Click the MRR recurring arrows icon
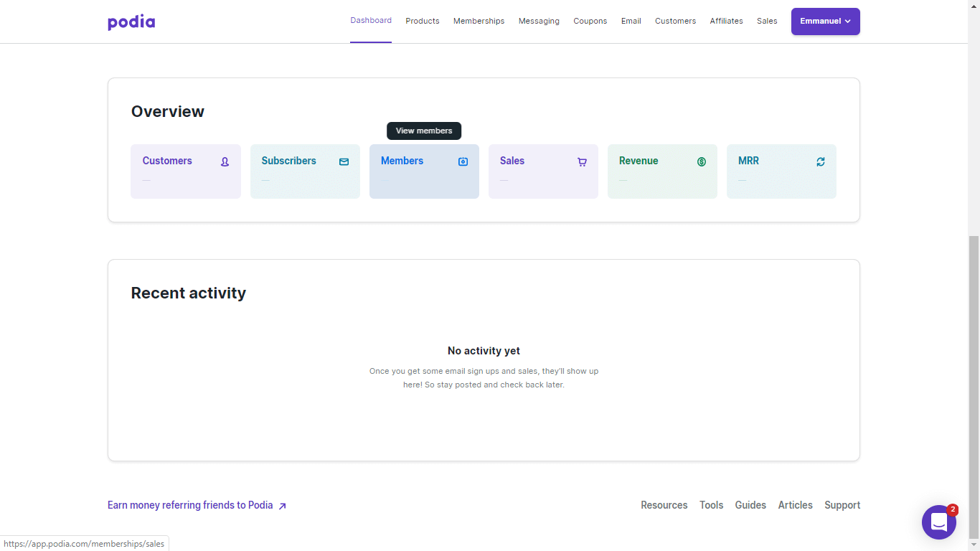The width and height of the screenshot is (980, 551). [820, 162]
